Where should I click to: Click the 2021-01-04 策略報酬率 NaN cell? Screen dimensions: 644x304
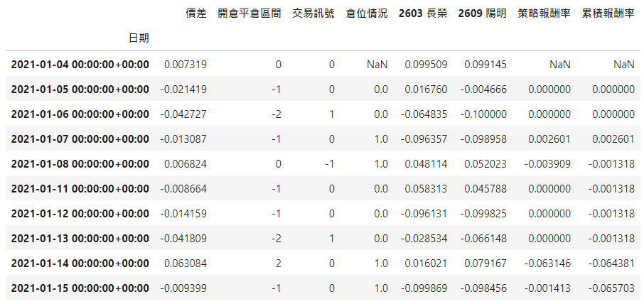point(560,65)
